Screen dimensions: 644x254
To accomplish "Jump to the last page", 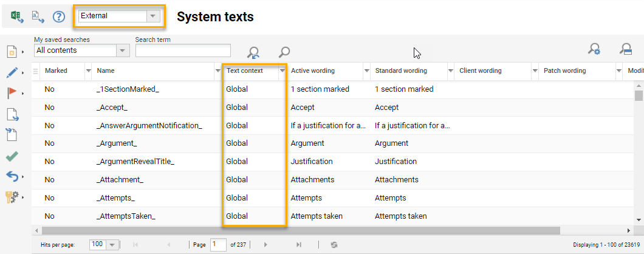I will click(298, 244).
